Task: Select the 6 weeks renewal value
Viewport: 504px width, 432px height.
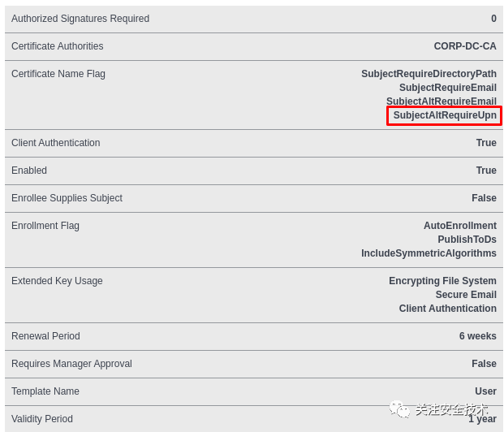Action: pyautogui.click(x=478, y=336)
